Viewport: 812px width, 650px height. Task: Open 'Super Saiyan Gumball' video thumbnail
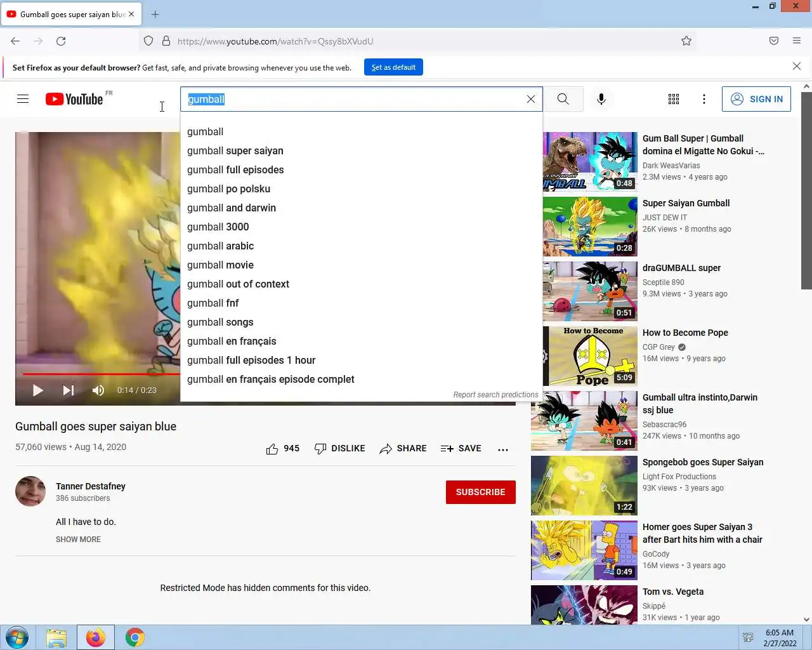point(590,227)
